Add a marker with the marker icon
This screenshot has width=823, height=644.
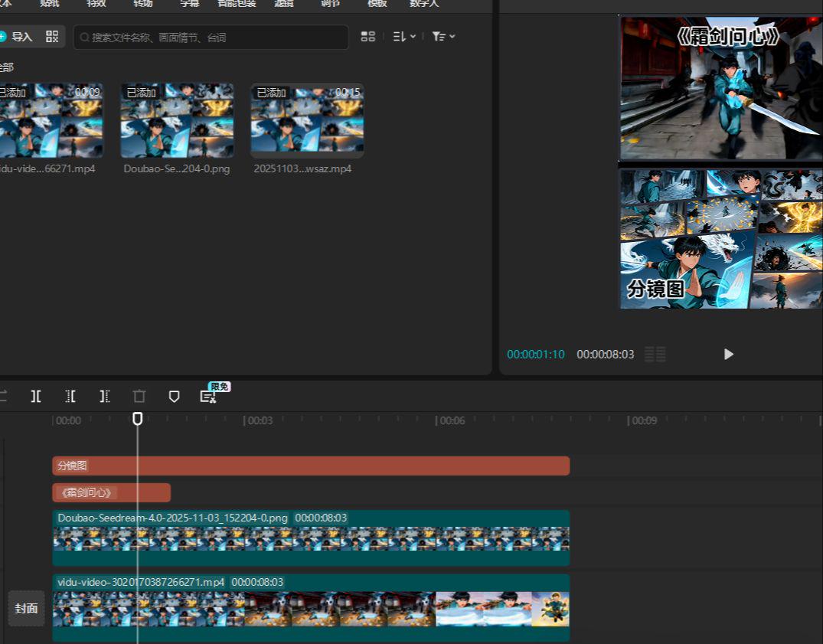(174, 396)
